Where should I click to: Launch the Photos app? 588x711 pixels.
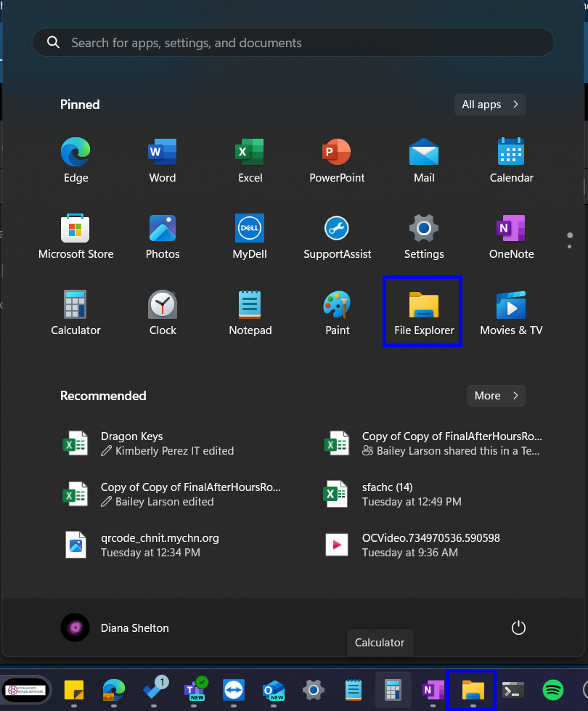pyautogui.click(x=163, y=236)
